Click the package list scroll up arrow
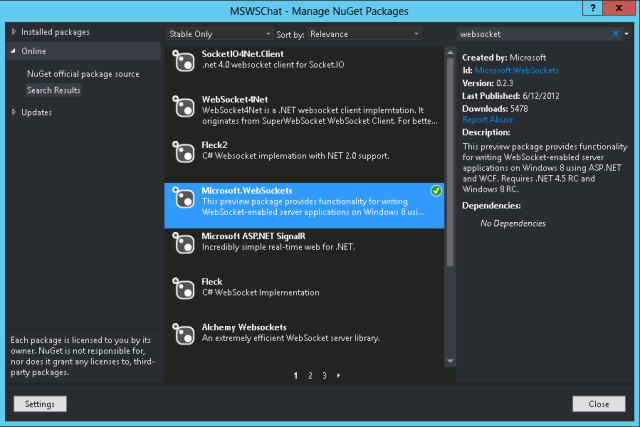This screenshot has width=640, height=427. 450,52
